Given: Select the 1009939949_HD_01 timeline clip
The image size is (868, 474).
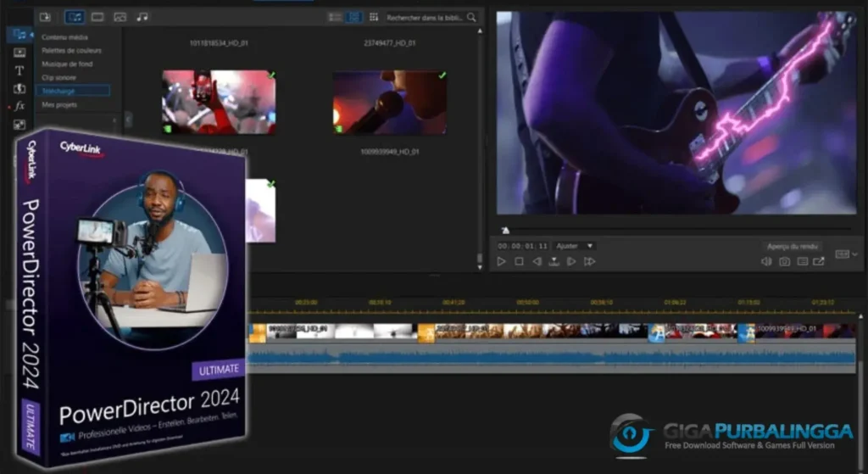Looking at the screenshot, I should tap(805, 332).
